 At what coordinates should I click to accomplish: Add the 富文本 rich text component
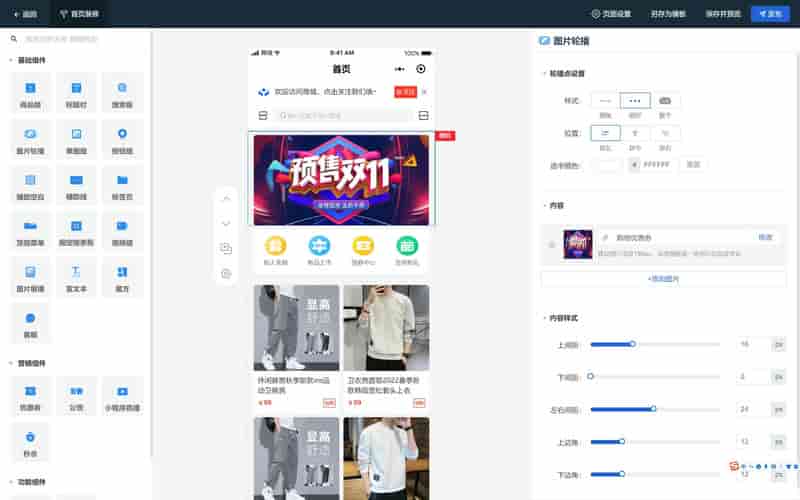pyautogui.click(x=76, y=278)
